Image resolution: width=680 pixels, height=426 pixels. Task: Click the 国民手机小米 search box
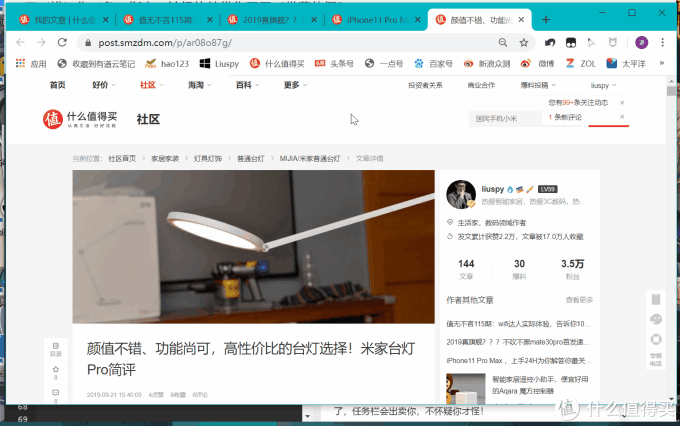tap(505, 118)
